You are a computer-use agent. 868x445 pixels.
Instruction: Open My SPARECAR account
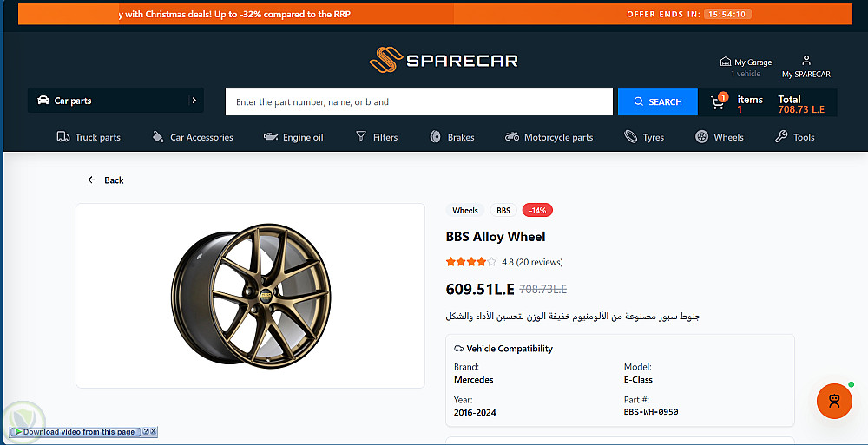pos(806,67)
